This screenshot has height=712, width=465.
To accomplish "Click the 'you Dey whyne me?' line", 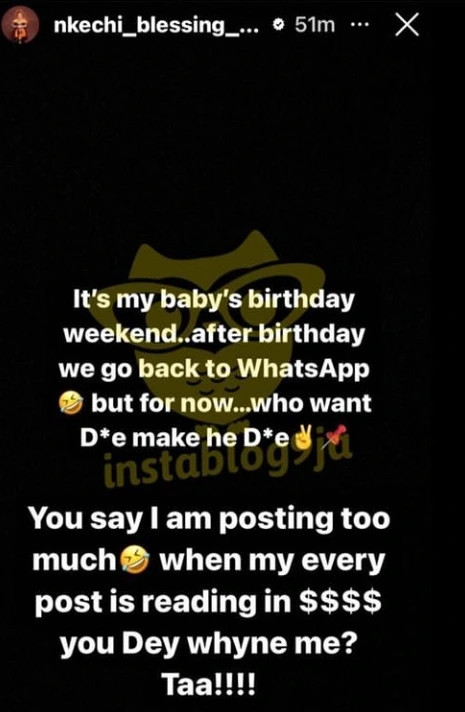I will pos(209,644).
